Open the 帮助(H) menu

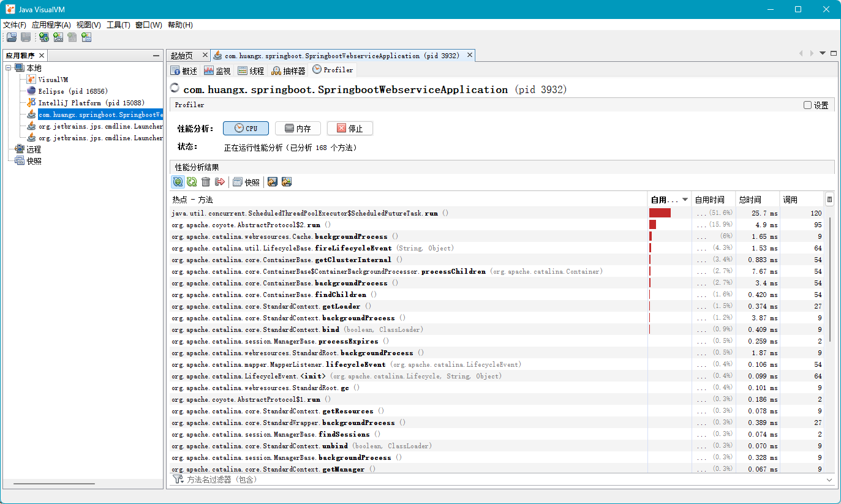click(x=180, y=25)
